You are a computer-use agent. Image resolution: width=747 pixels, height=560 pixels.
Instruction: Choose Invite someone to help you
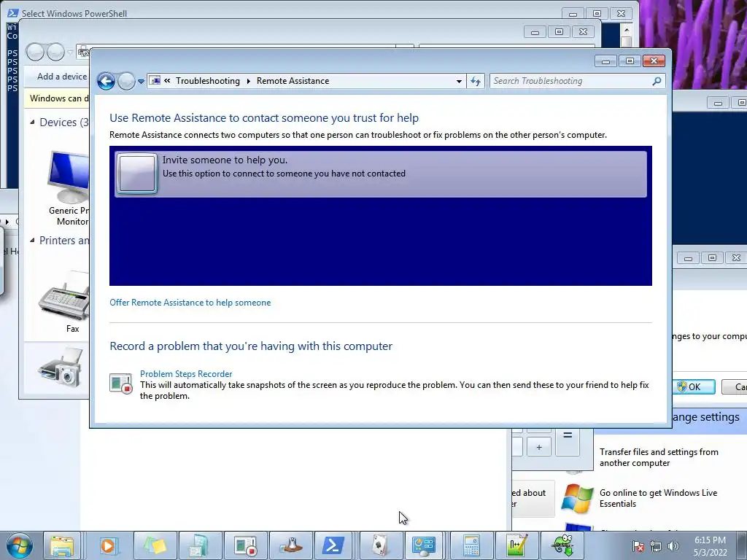click(x=381, y=174)
